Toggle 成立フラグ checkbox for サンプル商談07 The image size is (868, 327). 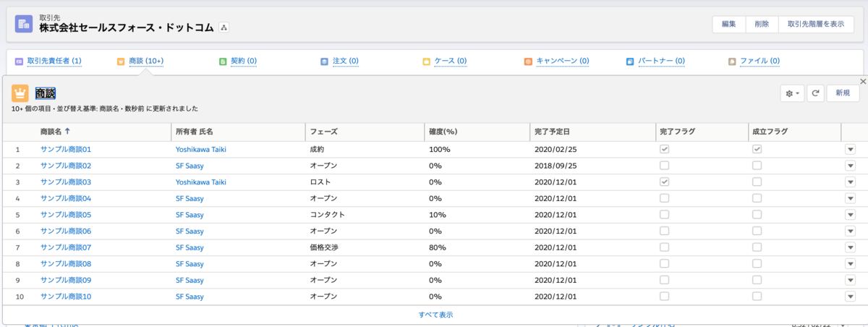pos(757,247)
